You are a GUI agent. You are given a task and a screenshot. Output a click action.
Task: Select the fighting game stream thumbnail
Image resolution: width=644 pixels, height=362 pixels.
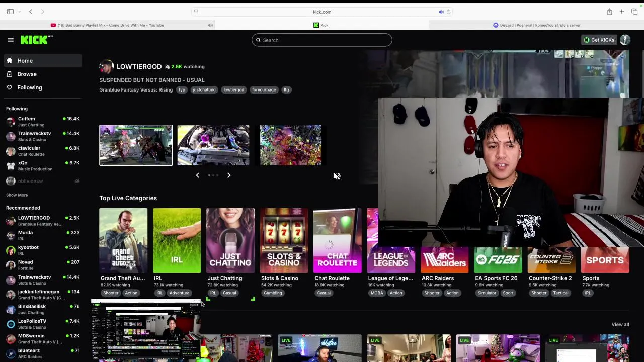coord(136,145)
